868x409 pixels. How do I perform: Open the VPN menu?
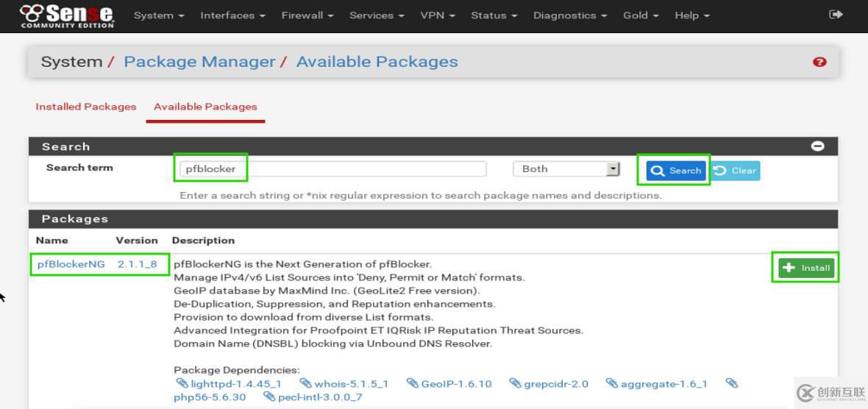point(438,15)
